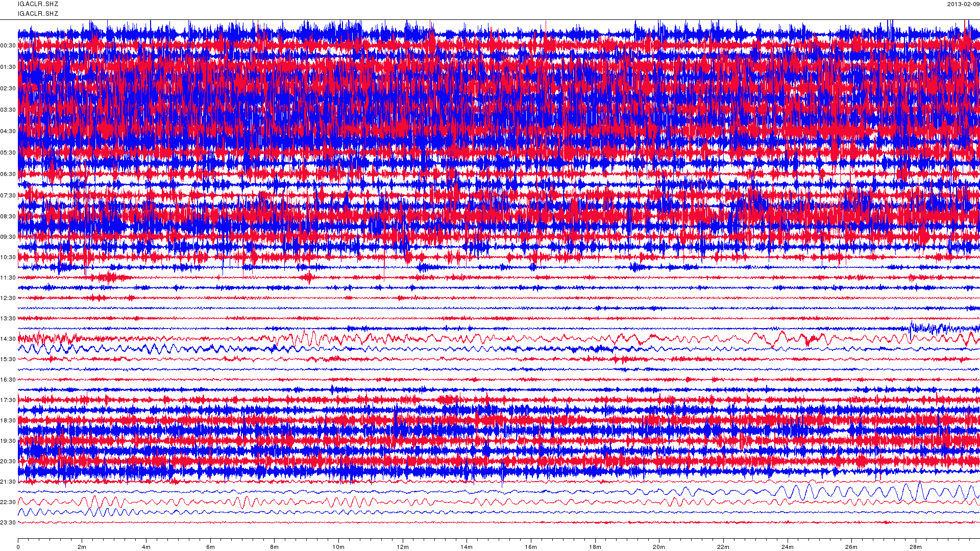Select the 17:30 time row label
Screen dimensions: 980x551
(x=8, y=400)
